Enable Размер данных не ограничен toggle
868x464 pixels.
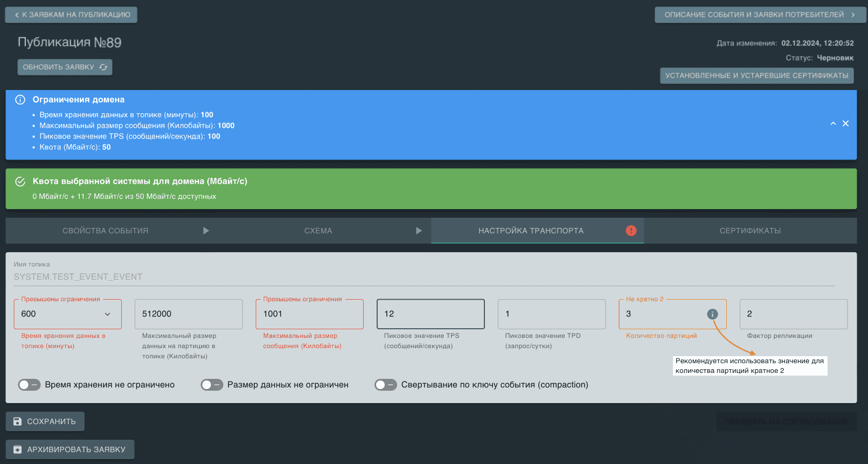pos(212,385)
